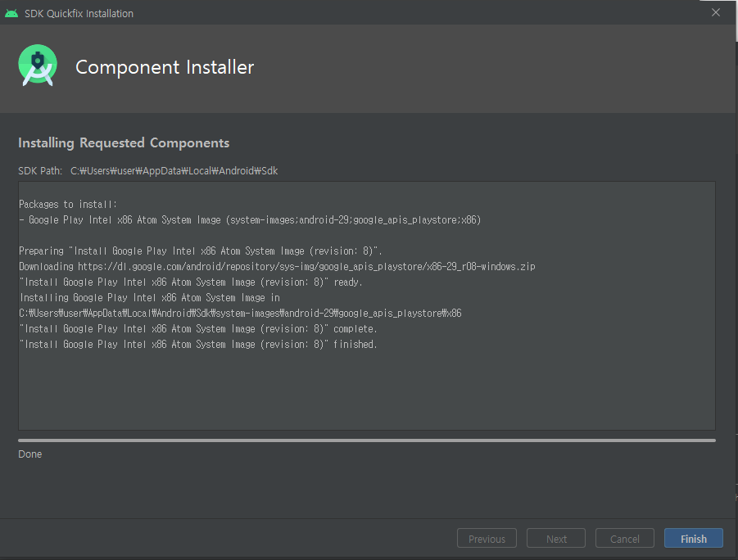This screenshot has height=560, width=738.
Task: Click the log line ending in 'finished.'
Action: 197,345
